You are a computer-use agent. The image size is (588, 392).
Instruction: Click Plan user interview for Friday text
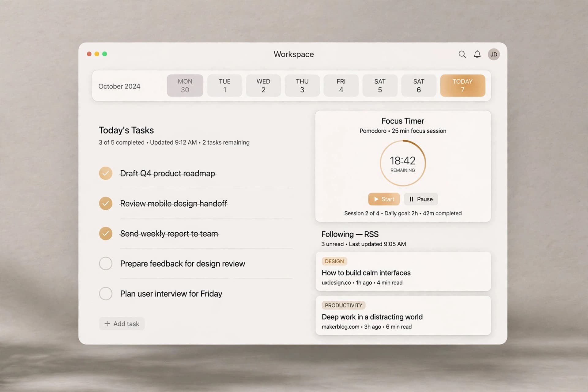pyautogui.click(x=171, y=294)
